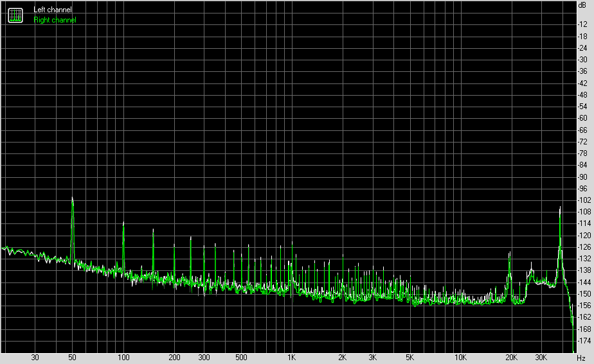Click the -30 dB axis value
The image size is (594, 364).
(x=582, y=60)
